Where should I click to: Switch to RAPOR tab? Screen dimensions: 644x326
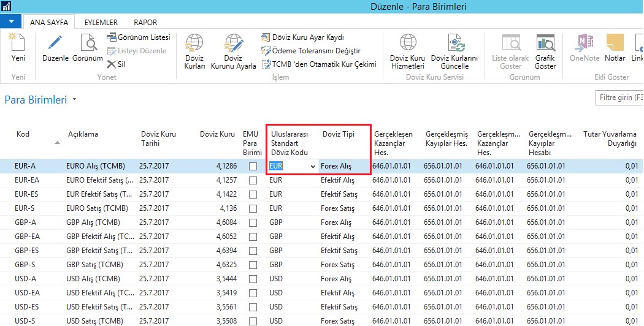(x=145, y=23)
